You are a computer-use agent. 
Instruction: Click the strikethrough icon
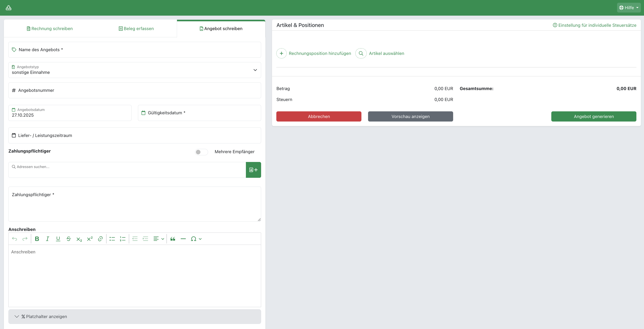tap(68, 239)
